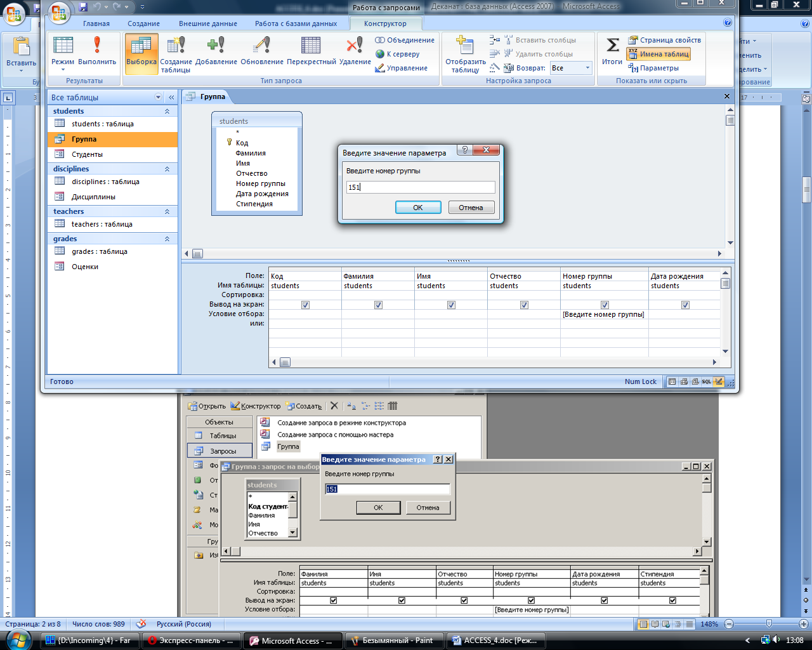Choose Перекрестный crosstab query type

click(x=311, y=51)
